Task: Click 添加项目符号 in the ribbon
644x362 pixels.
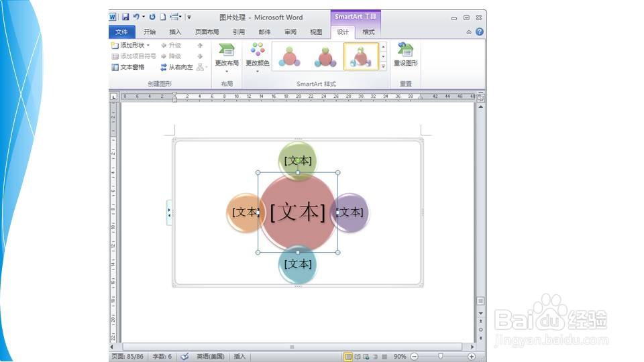Action: (134, 56)
